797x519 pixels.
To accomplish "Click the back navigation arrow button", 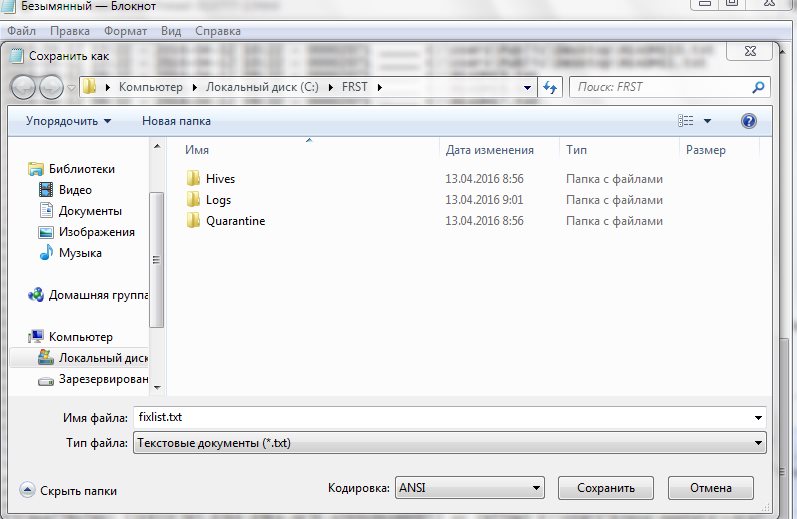I will tap(24, 87).
